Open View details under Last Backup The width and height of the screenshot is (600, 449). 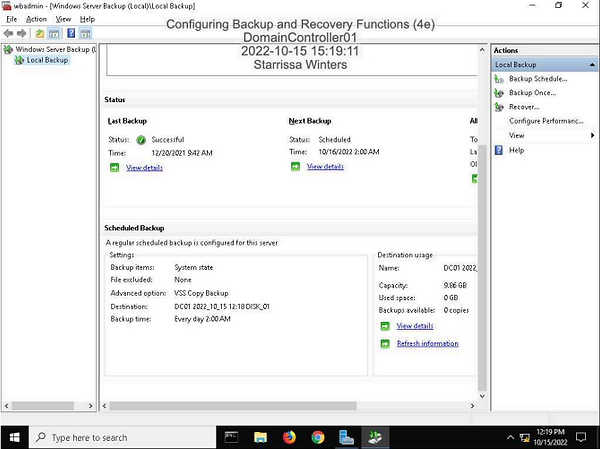pyautogui.click(x=144, y=168)
